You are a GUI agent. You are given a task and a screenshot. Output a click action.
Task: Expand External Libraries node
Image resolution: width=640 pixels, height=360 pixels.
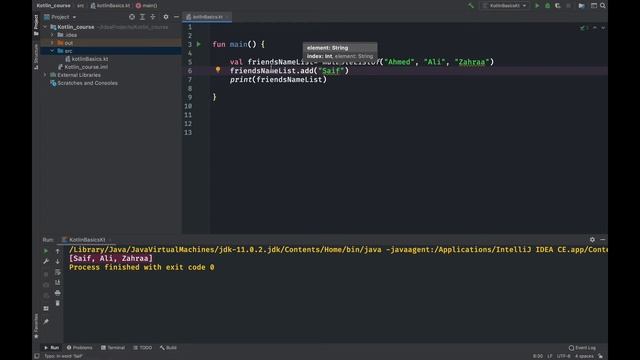coord(45,75)
